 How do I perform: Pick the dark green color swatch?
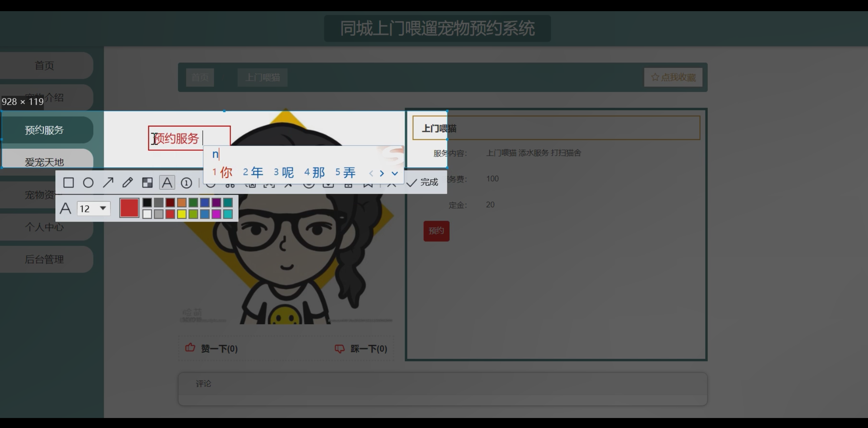(x=193, y=202)
